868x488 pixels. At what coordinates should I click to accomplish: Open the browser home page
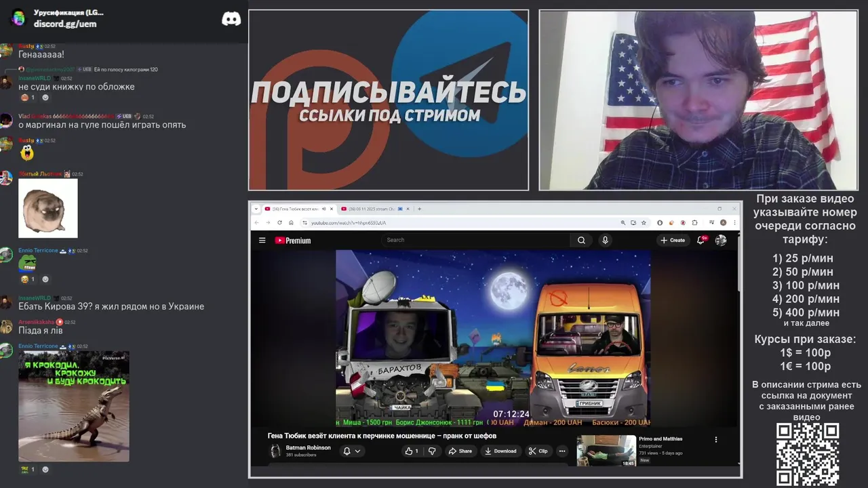coord(291,222)
